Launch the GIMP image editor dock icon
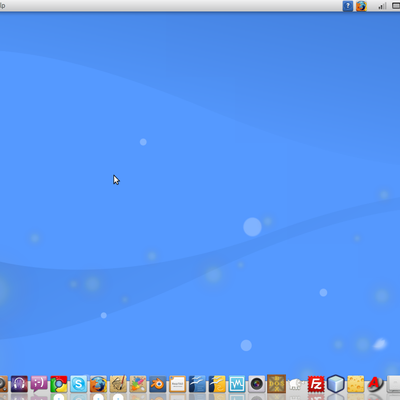The image size is (400, 400). [118, 384]
